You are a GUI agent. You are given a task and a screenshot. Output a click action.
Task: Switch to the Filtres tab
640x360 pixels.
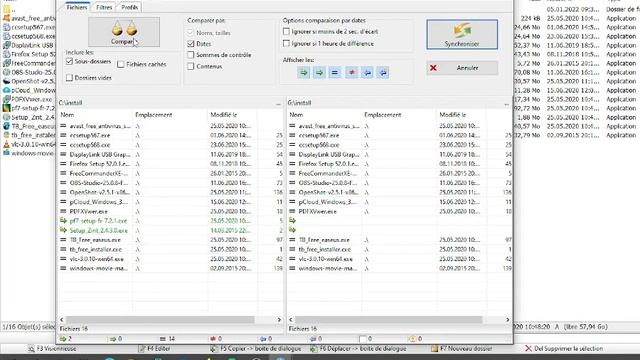[104, 7]
